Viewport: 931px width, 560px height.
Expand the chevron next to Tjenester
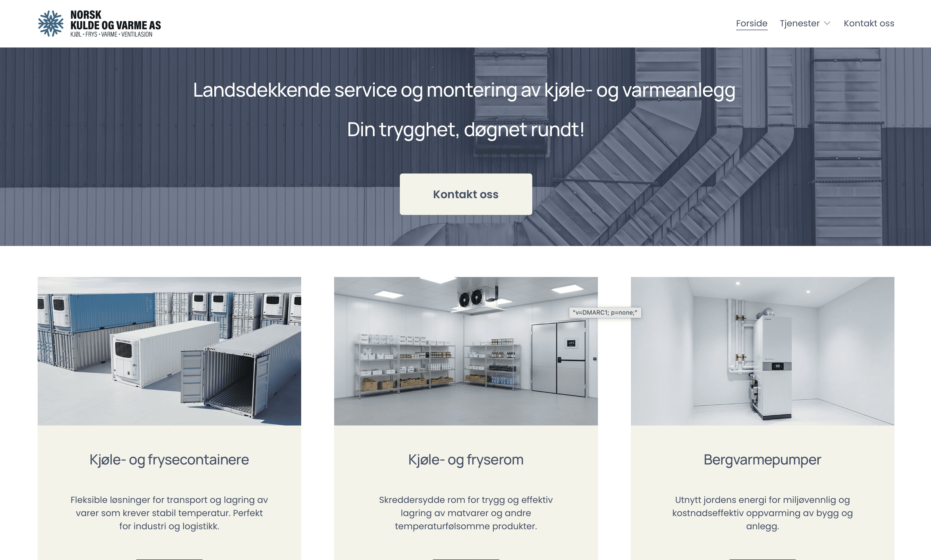point(827,24)
